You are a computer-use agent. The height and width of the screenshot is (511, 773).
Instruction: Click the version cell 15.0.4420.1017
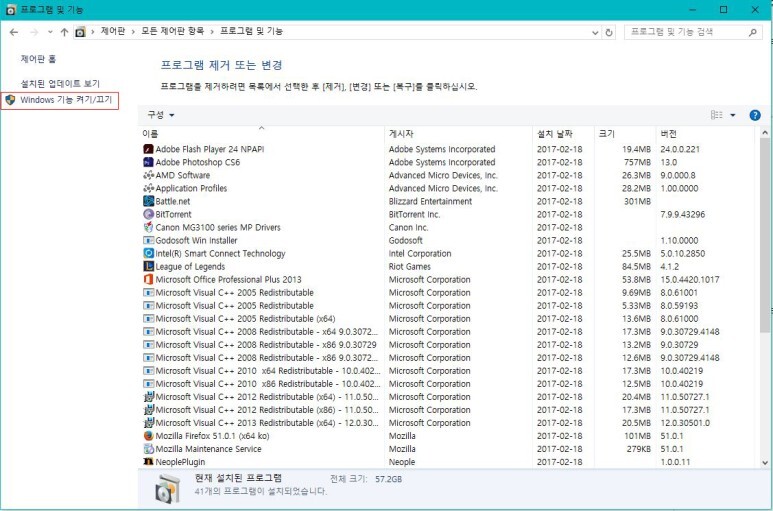pos(690,279)
